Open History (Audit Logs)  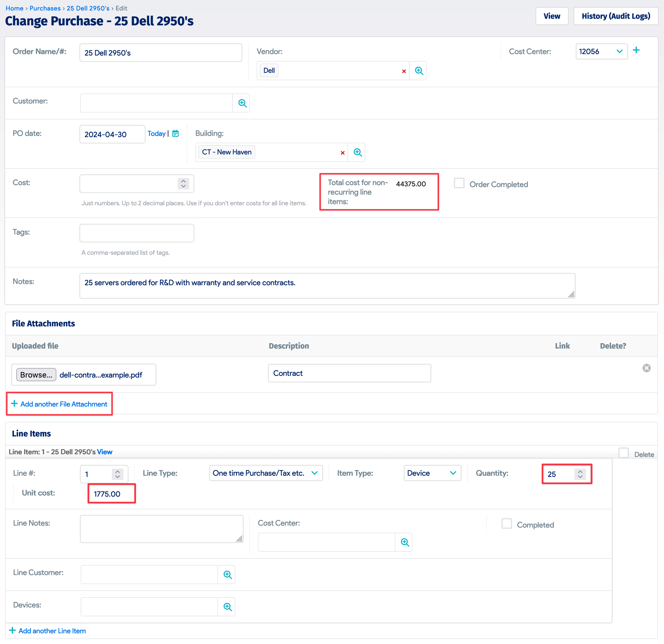pos(615,16)
